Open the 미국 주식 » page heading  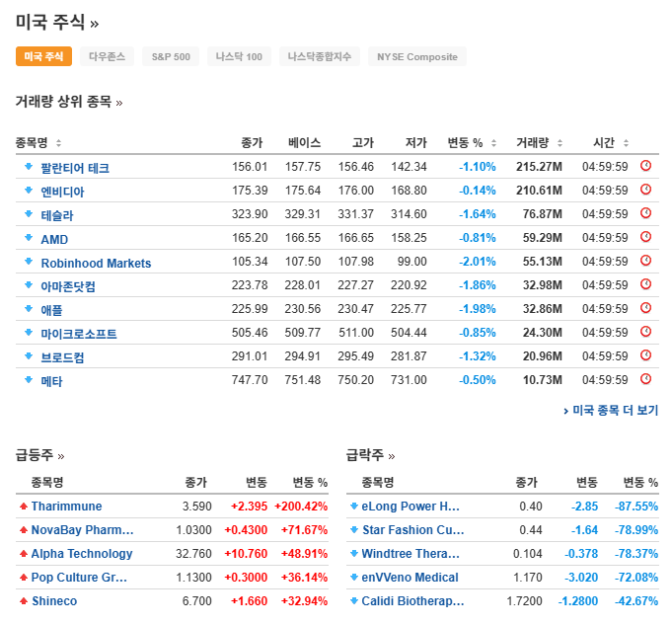(x=57, y=23)
